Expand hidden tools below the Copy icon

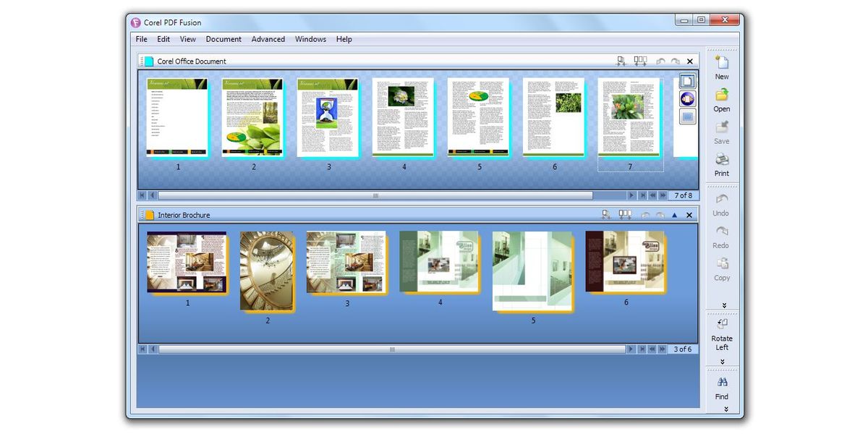pyautogui.click(x=723, y=305)
